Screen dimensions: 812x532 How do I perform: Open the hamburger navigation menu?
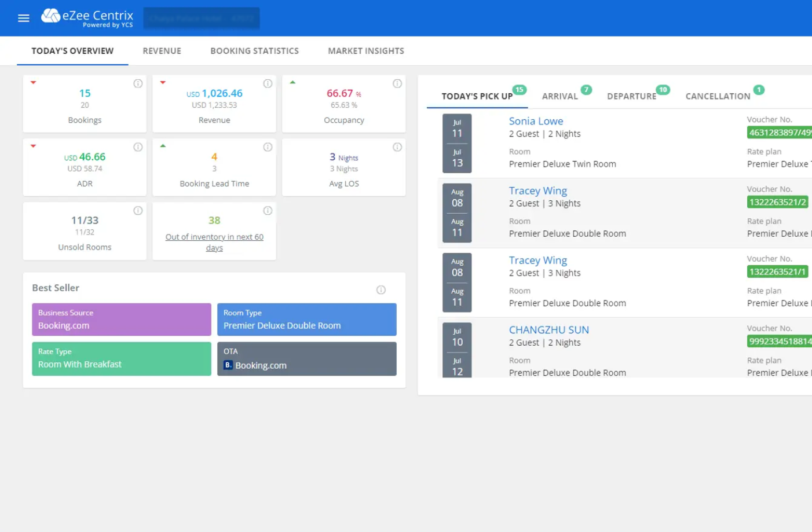tap(24, 18)
